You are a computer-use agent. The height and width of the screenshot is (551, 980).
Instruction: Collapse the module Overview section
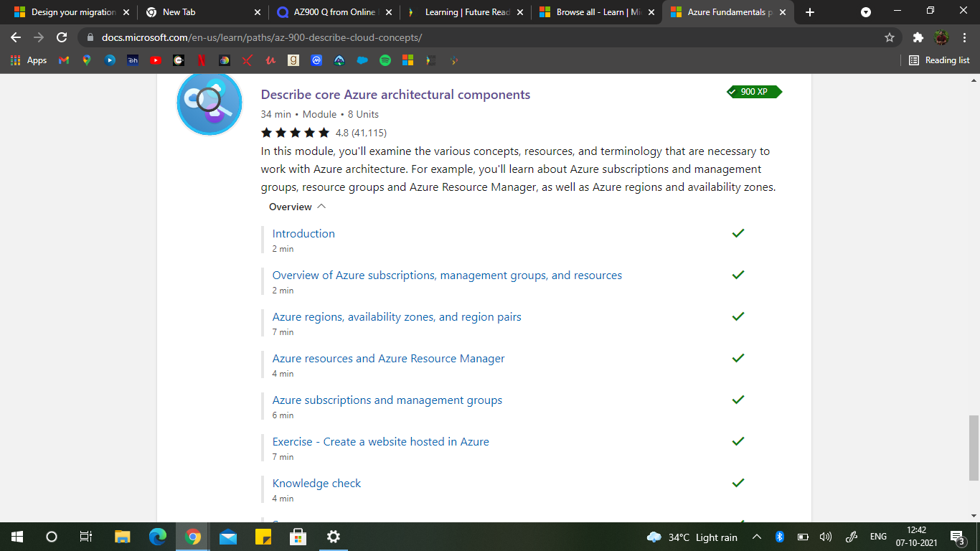click(298, 207)
